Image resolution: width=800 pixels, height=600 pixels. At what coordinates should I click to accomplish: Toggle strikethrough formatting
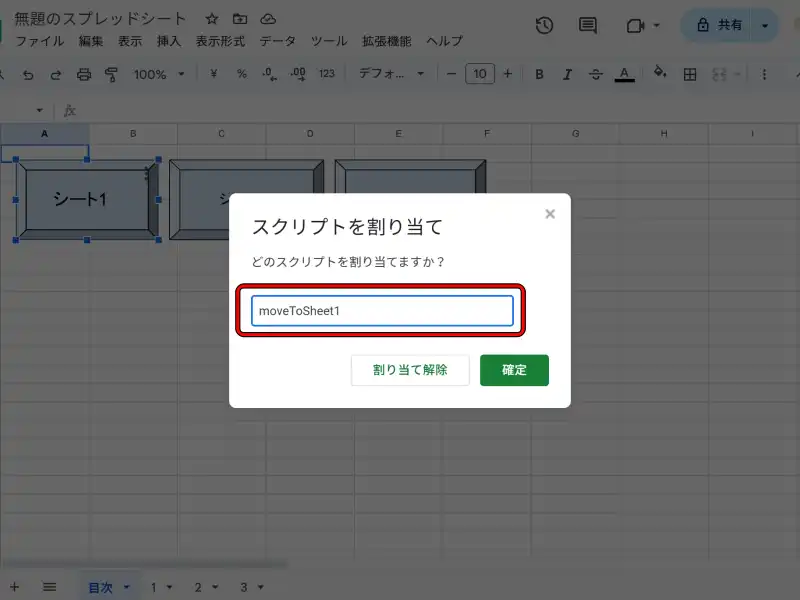tap(595, 74)
